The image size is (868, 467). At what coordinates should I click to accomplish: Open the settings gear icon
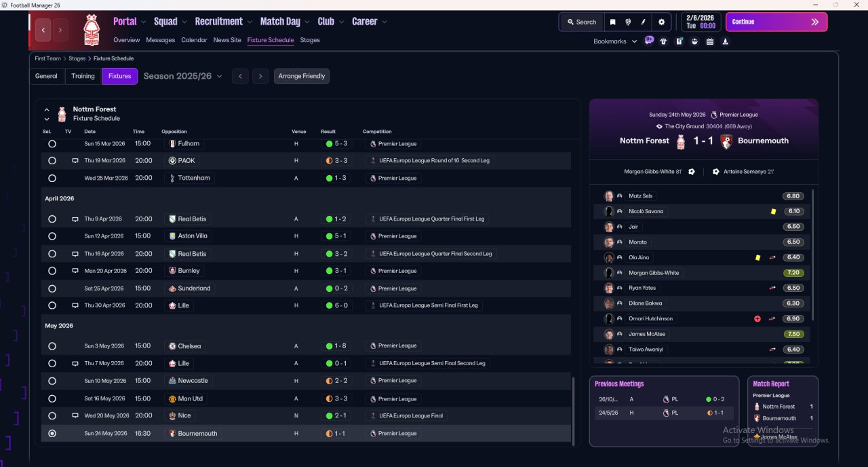pyautogui.click(x=662, y=22)
